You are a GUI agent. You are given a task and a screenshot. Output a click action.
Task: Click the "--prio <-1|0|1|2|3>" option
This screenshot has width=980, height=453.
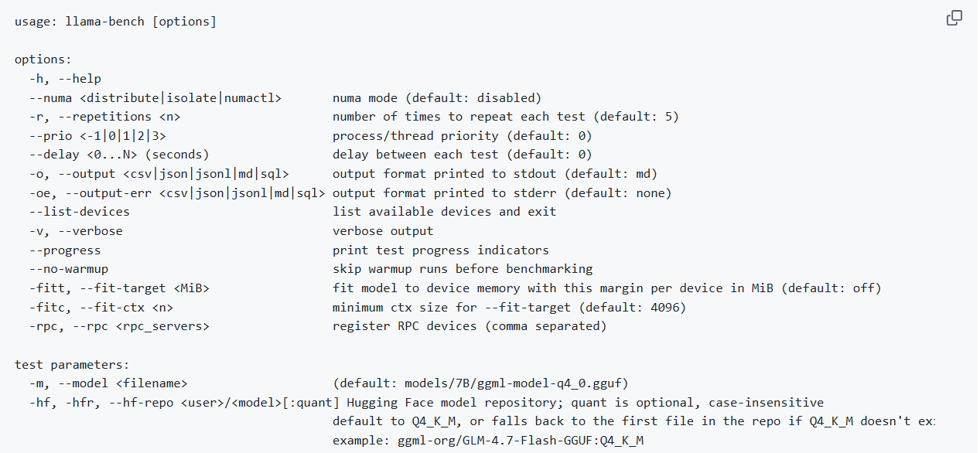coord(97,136)
